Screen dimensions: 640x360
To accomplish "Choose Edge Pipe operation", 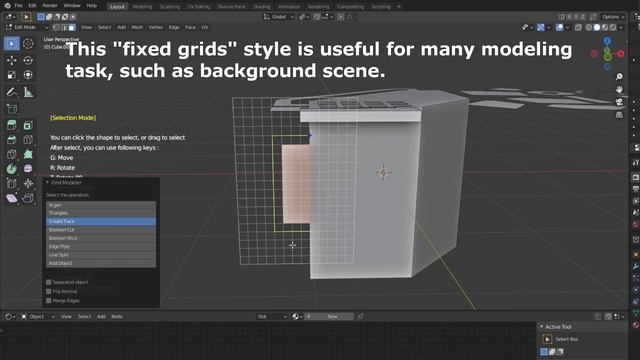I will coord(101,247).
